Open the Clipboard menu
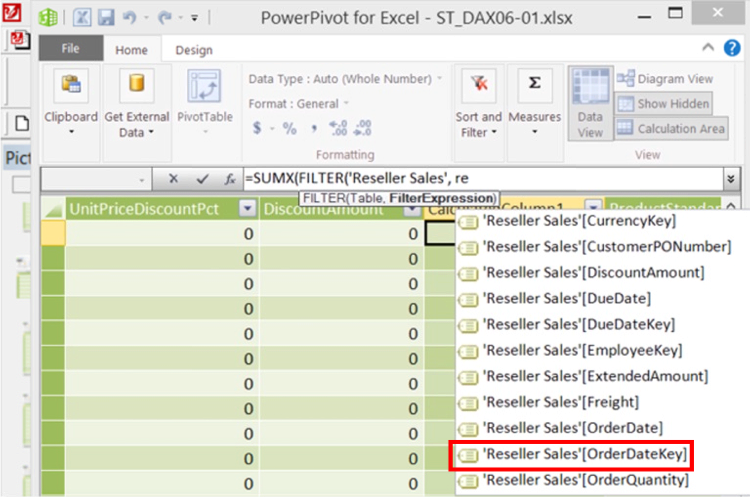 click(x=71, y=103)
